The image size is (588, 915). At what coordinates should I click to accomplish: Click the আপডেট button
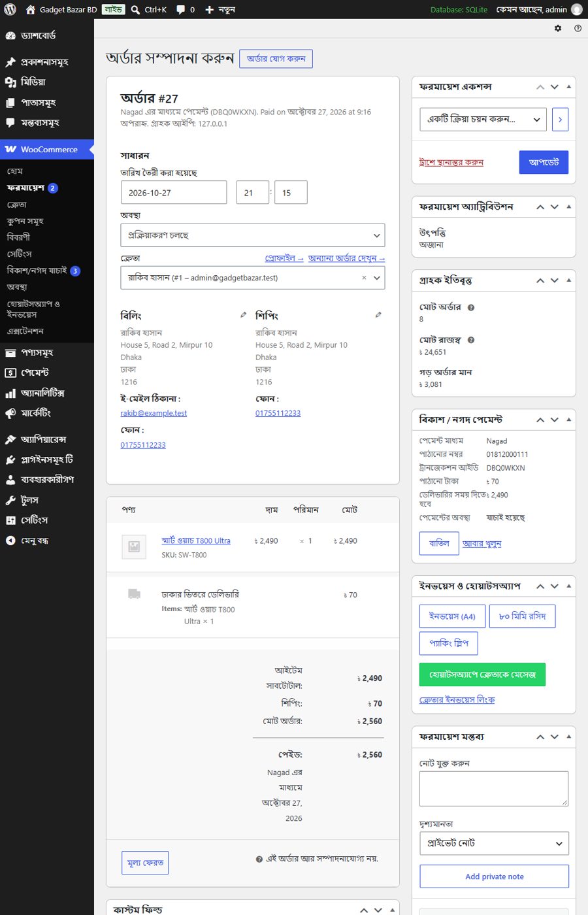pyautogui.click(x=544, y=162)
